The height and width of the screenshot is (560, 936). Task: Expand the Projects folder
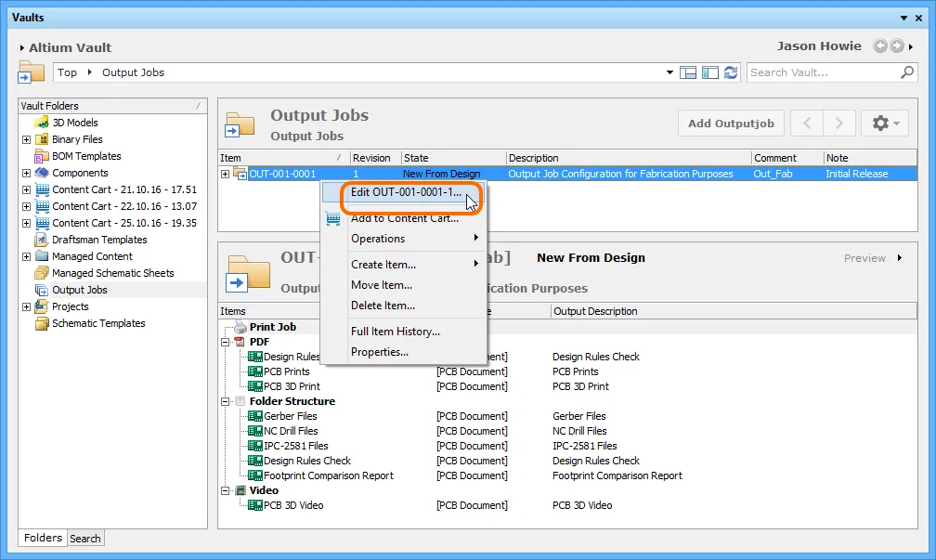coord(26,306)
